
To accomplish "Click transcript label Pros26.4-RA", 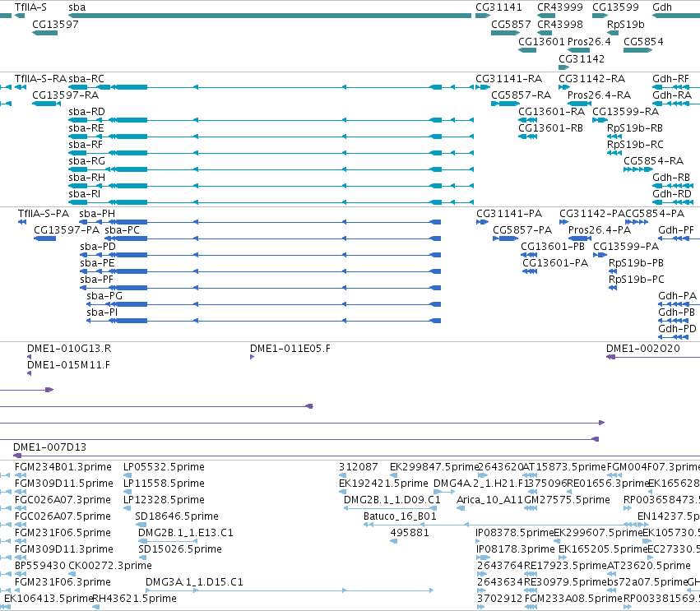I will [599, 95].
